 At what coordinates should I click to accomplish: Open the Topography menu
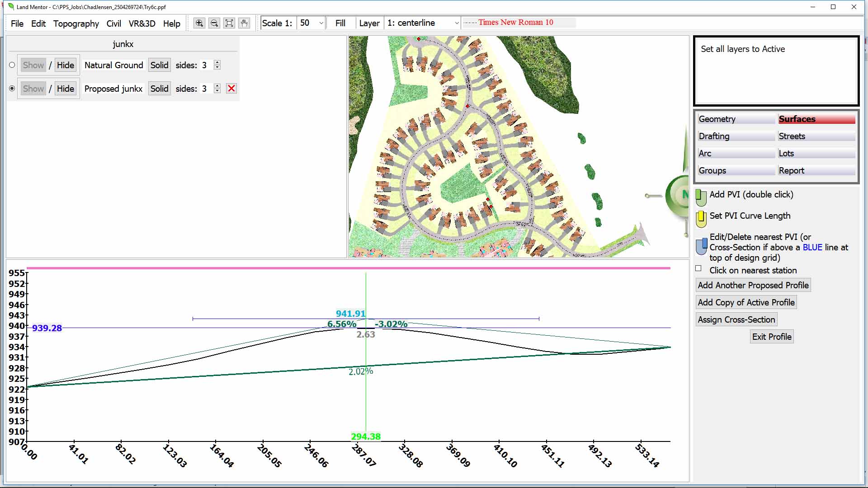pyautogui.click(x=76, y=23)
